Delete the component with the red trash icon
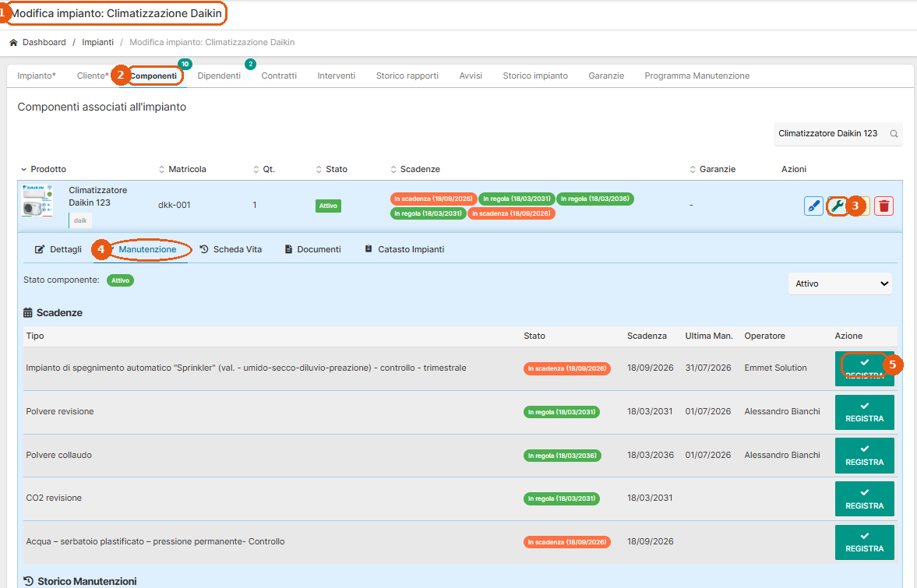Viewport: 917px width, 588px height. click(x=883, y=206)
